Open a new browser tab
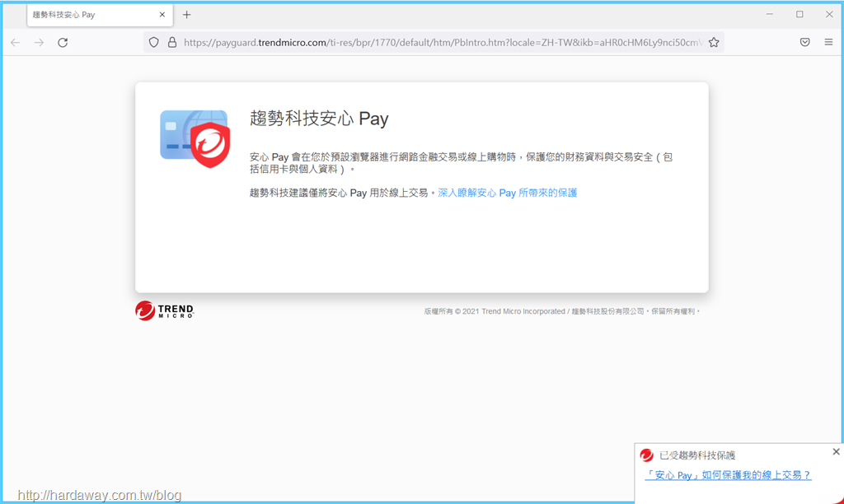The height and width of the screenshot is (504, 844). coord(187,15)
